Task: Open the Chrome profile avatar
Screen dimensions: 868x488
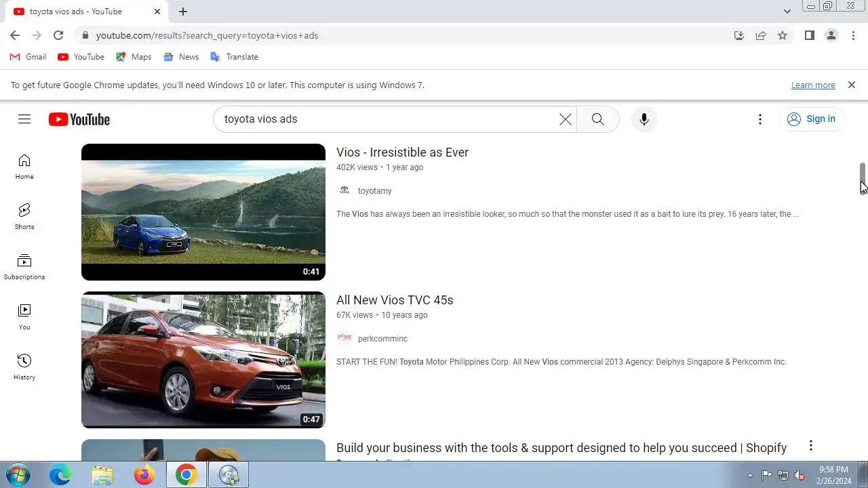Action: coord(831,35)
